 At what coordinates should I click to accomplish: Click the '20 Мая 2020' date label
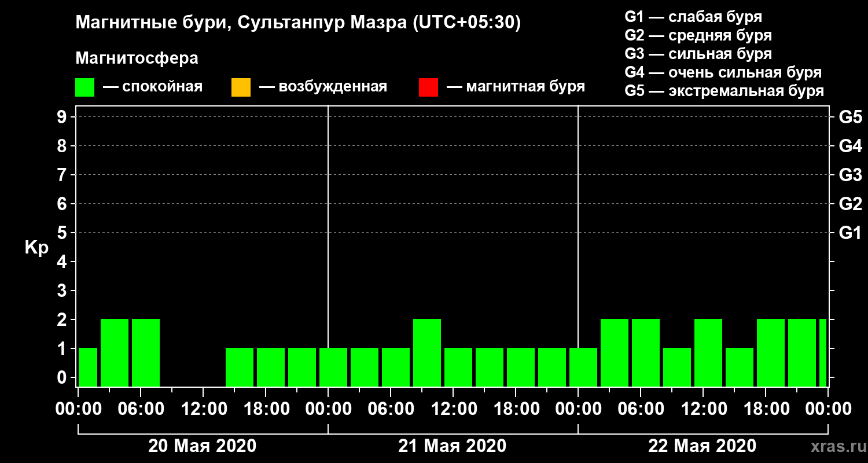[x=203, y=446]
